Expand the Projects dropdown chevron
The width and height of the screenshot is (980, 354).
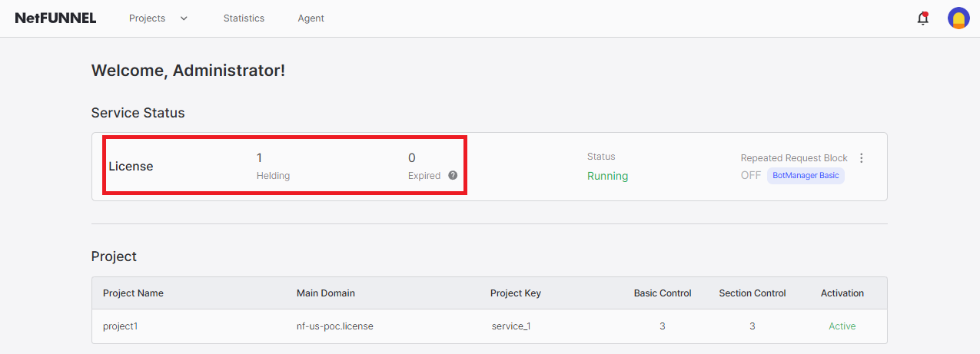[184, 18]
